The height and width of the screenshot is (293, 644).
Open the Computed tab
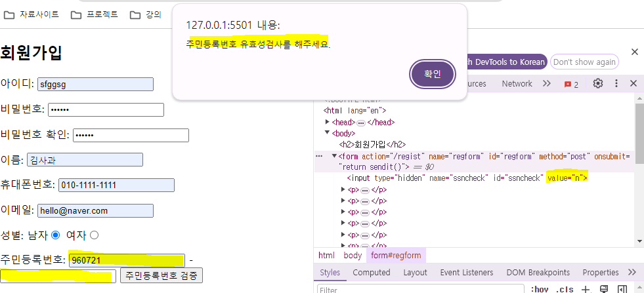click(x=372, y=273)
